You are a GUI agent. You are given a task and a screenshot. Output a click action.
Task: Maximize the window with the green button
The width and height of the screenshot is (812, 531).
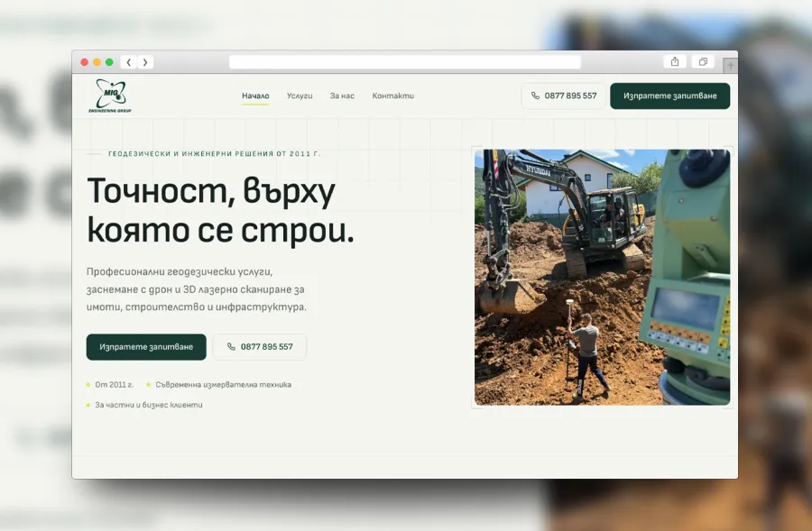tap(109, 62)
